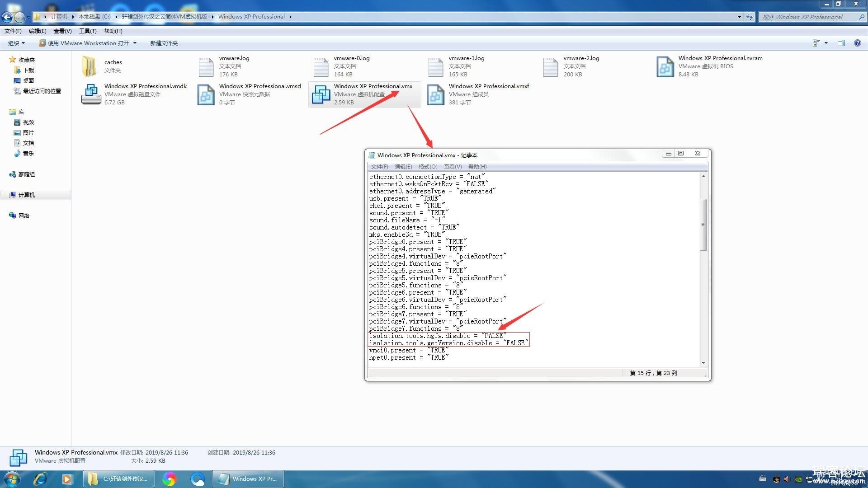Open Explorer 工具(T) menu

88,31
